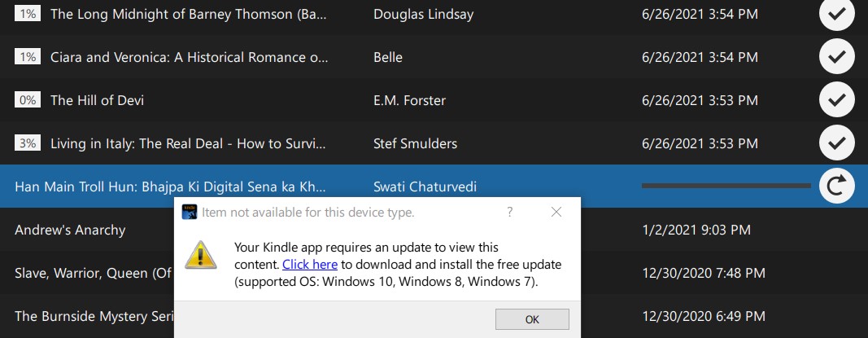Click warning triangle icon in dialog

pos(199,255)
